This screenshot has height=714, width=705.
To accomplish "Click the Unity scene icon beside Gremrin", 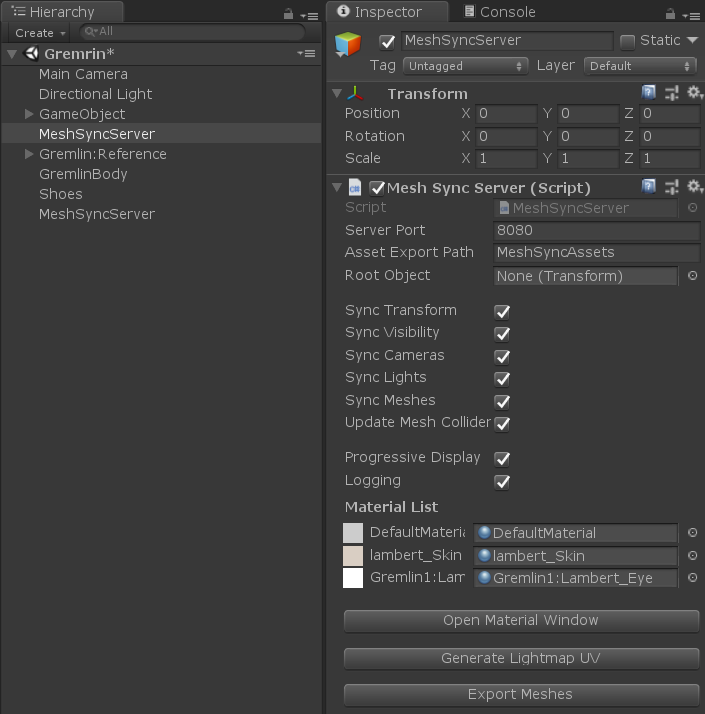I will coord(31,54).
